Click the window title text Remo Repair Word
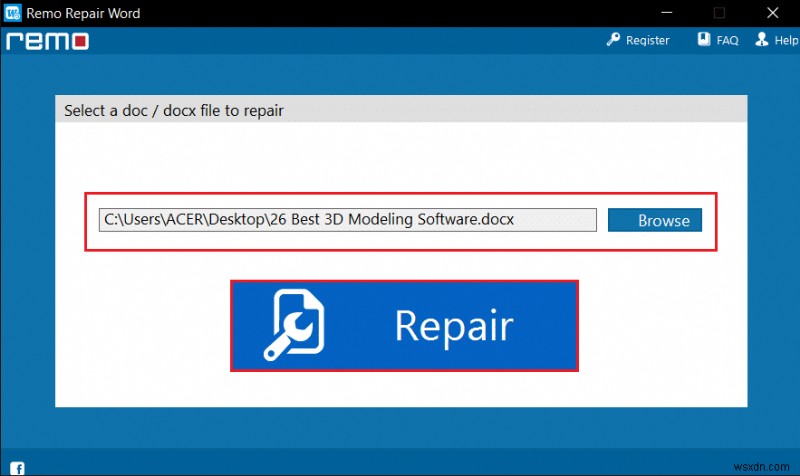Viewport: 800px width, 476px height. pos(83,13)
